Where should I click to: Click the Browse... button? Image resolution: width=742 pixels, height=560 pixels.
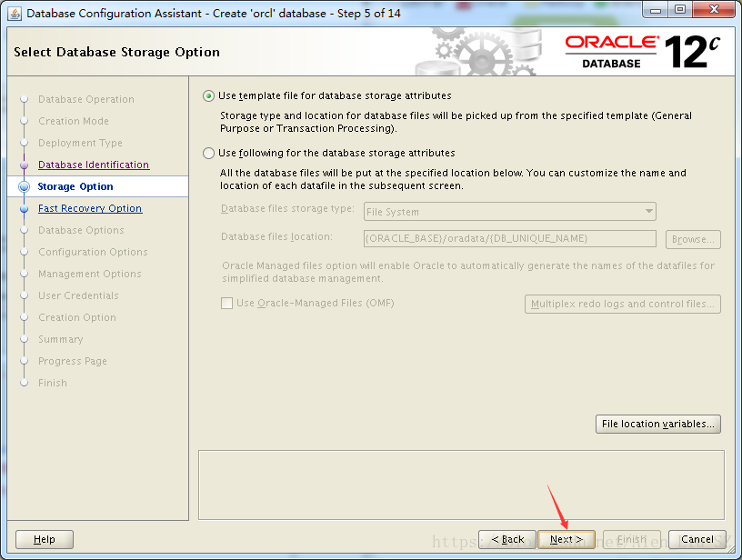[x=693, y=239]
